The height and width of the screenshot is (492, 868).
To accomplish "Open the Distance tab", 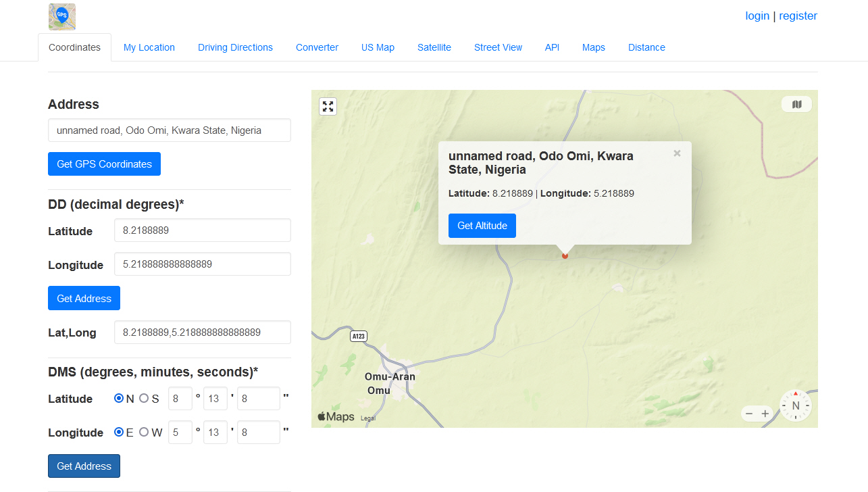I will coord(646,47).
